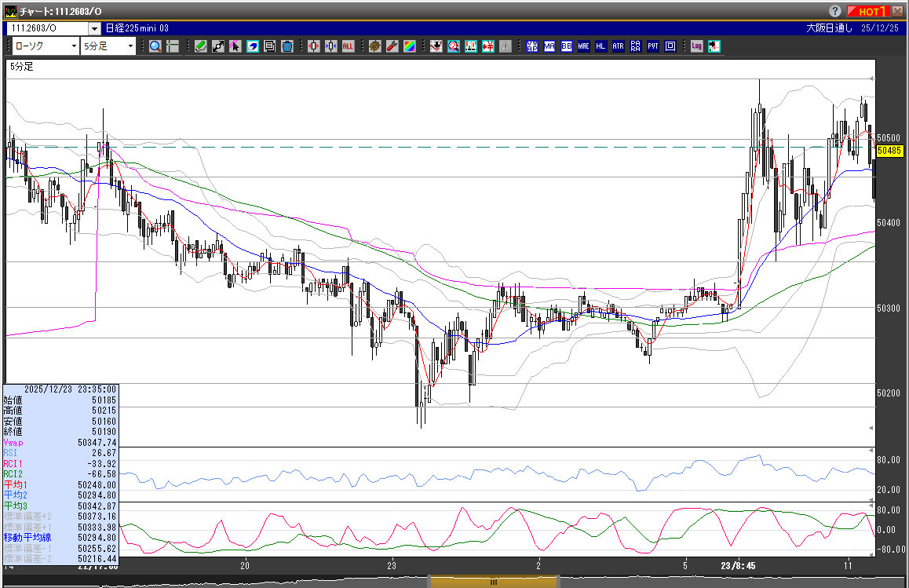
Task: Click the trash can delete icon
Action: (x=287, y=46)
